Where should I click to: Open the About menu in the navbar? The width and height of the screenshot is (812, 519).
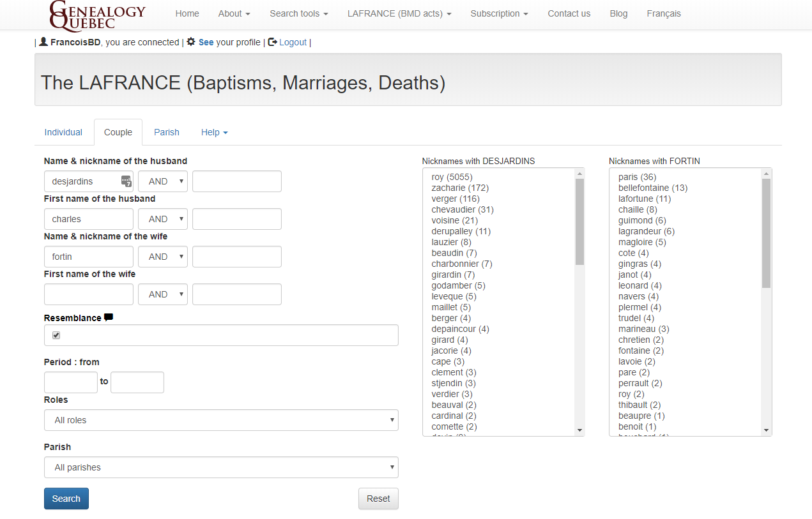pos(234,13)
